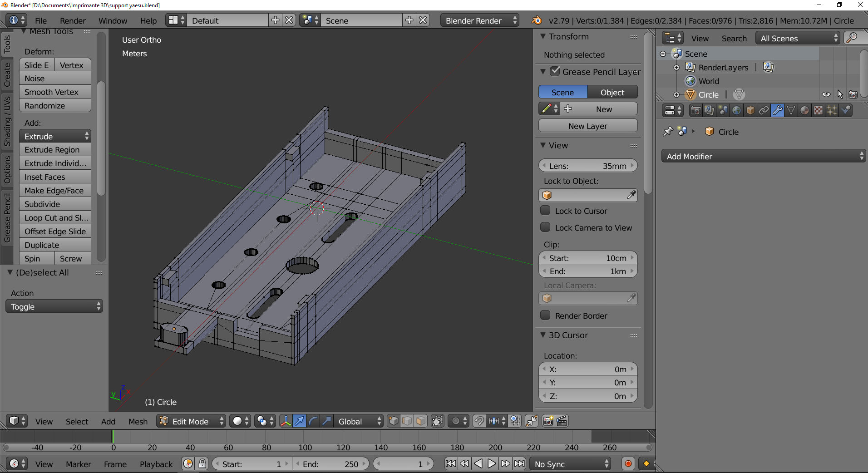Enable Render Border checkbox

545,315
